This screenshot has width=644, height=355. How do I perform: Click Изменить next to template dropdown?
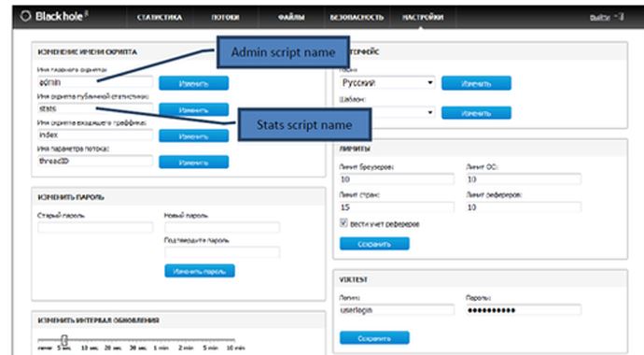pyautogui.click(x=476, y=113)
